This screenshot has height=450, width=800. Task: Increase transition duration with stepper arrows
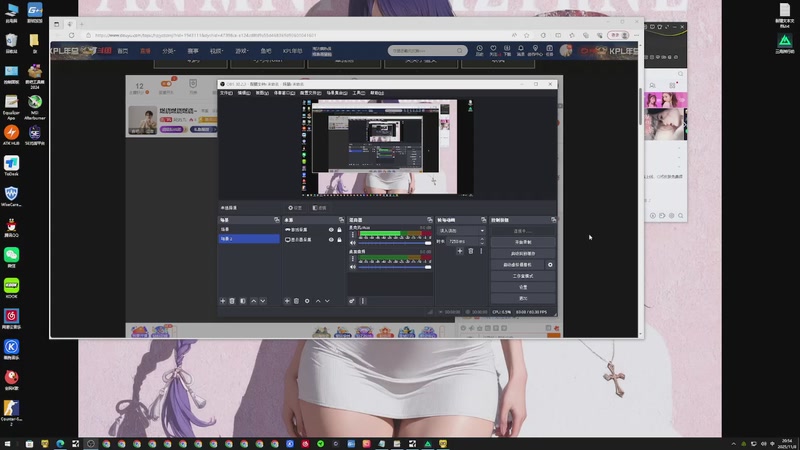point(482,240)
